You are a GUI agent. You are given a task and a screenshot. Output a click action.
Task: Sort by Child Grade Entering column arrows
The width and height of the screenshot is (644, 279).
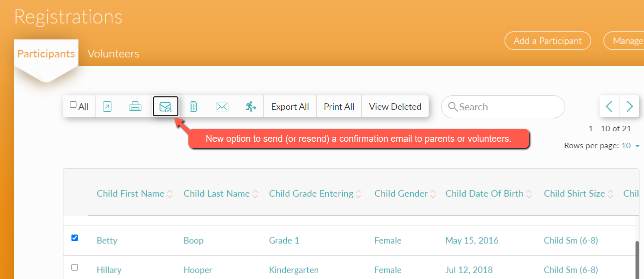tap(359, 194)
